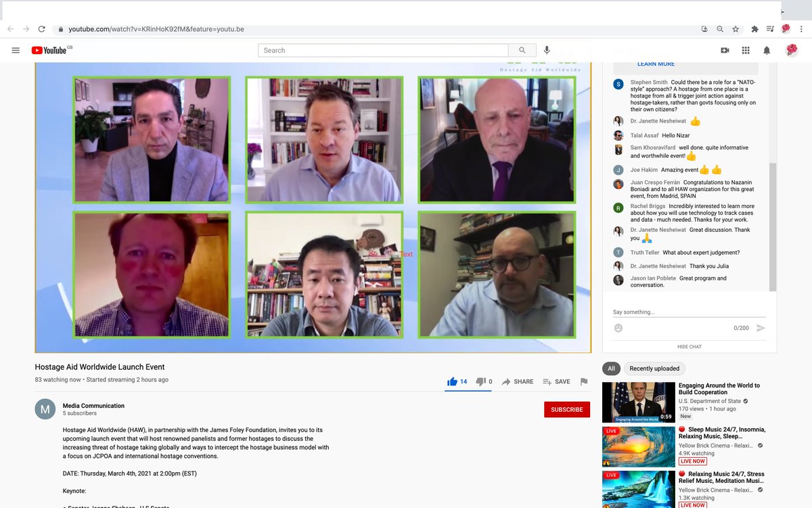Open Chrome profile avatar
The image size is (812, 508).
pyautogui.click(x=786, y=29)
